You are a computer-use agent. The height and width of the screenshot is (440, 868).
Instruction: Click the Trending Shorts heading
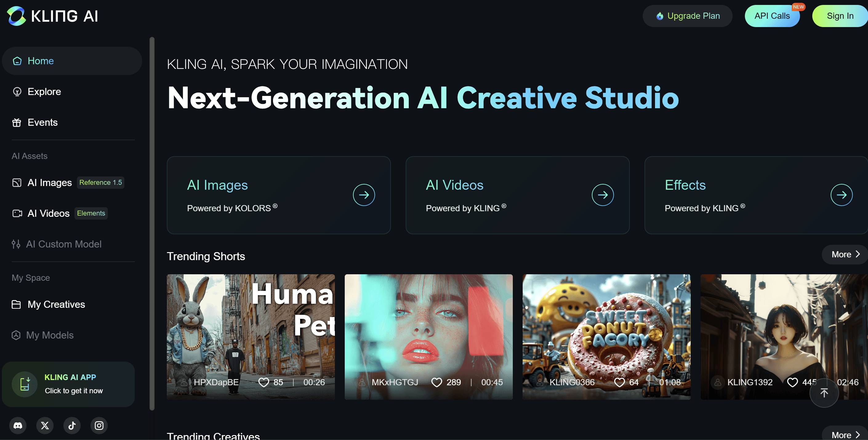(x=206, y=256)
